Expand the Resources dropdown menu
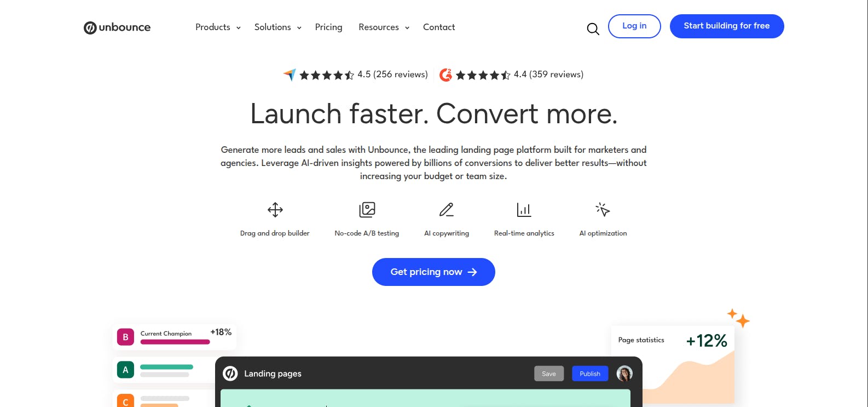Viewport: 868px width, 407px height. (x=384, y=27)
